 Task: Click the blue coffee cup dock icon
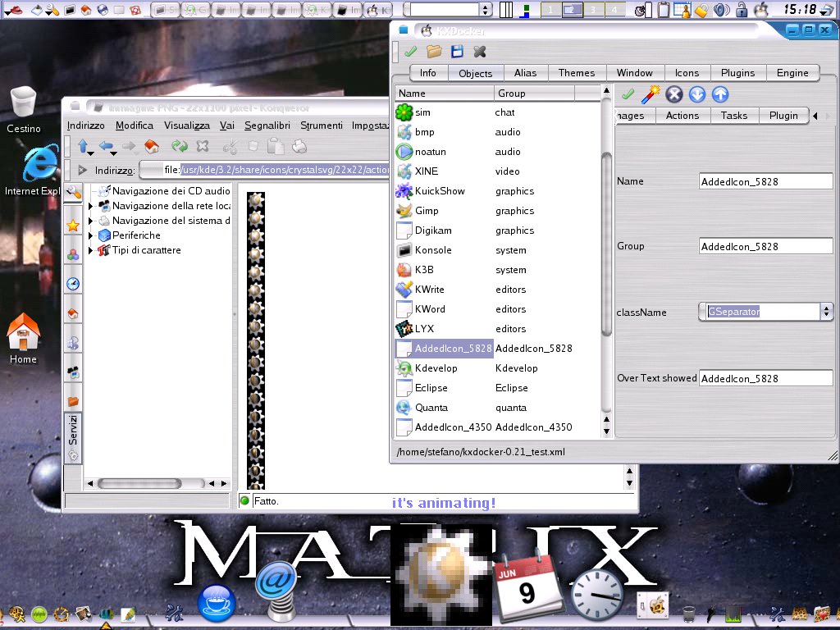pos(217,603)
